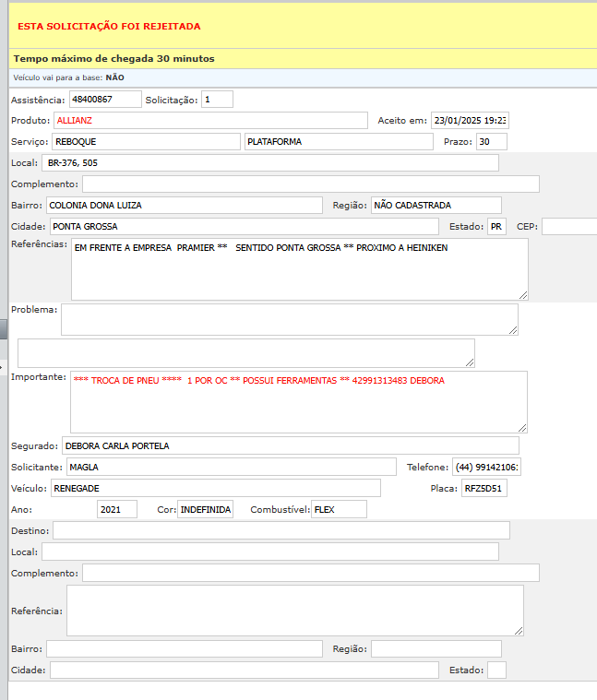Focus the empty Destino field
The image size is (597, 700).
[x=281, y=530]
